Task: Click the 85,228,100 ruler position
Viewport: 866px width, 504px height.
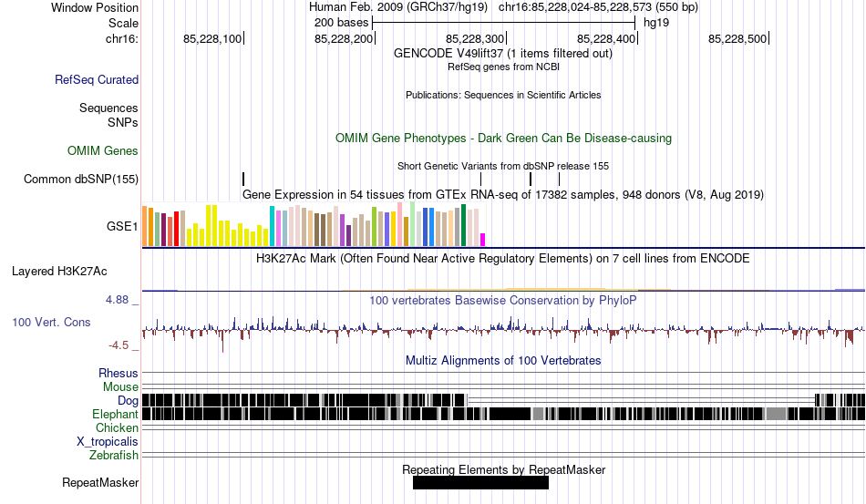Action: pos(212,38)
